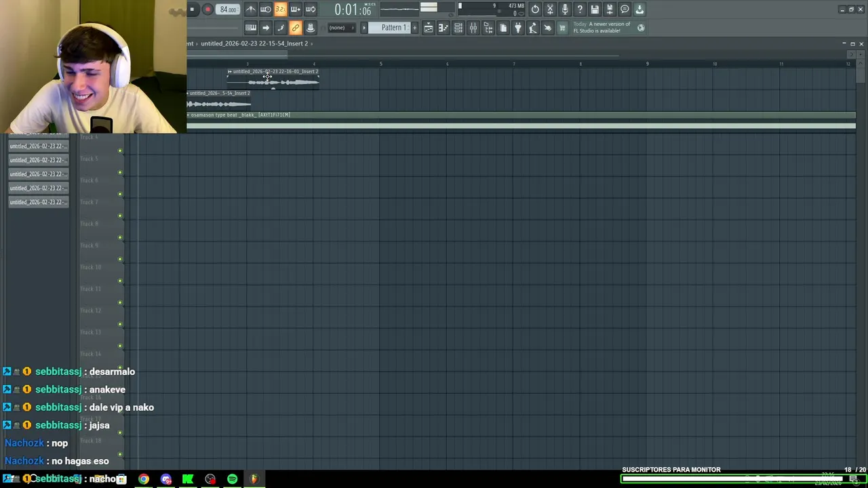Toggle the metronome icon
Image resolution: width=868 pixels, height=488 pixels.
pyautogui.click(x=251, y=9)
